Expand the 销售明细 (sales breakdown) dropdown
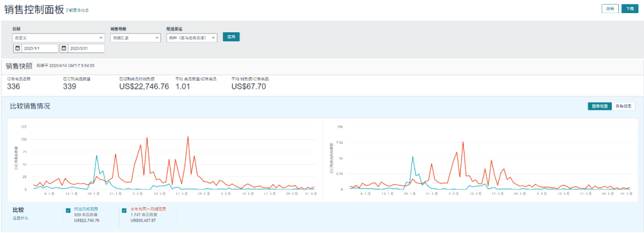 point(135,38)
